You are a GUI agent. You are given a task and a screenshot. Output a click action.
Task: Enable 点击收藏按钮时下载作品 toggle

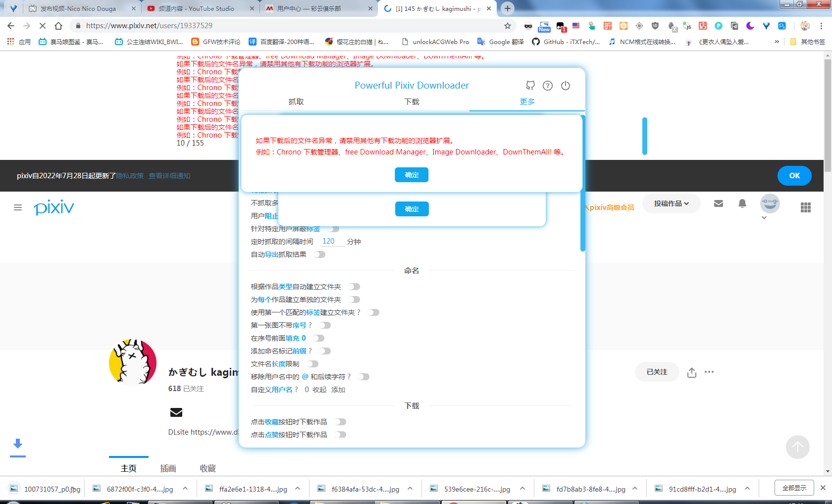340,421
